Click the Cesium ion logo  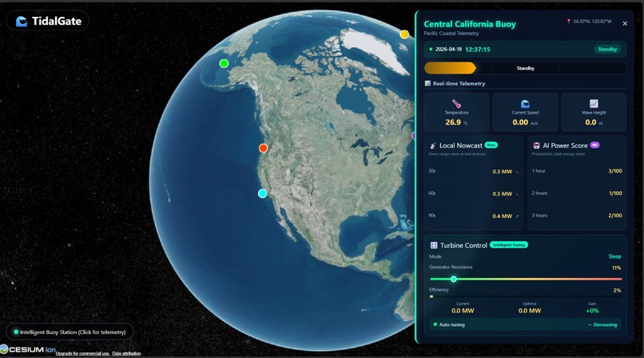(28, 349)
